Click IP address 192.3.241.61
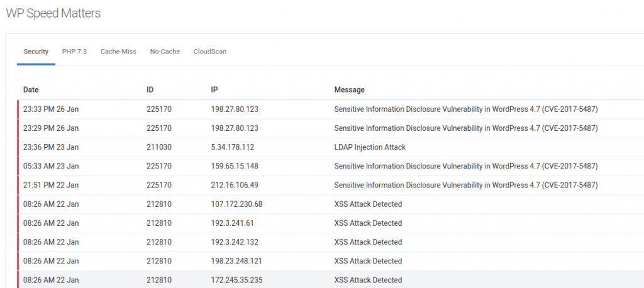The width and height of the screenshot is (644, 288). point(233,223)
